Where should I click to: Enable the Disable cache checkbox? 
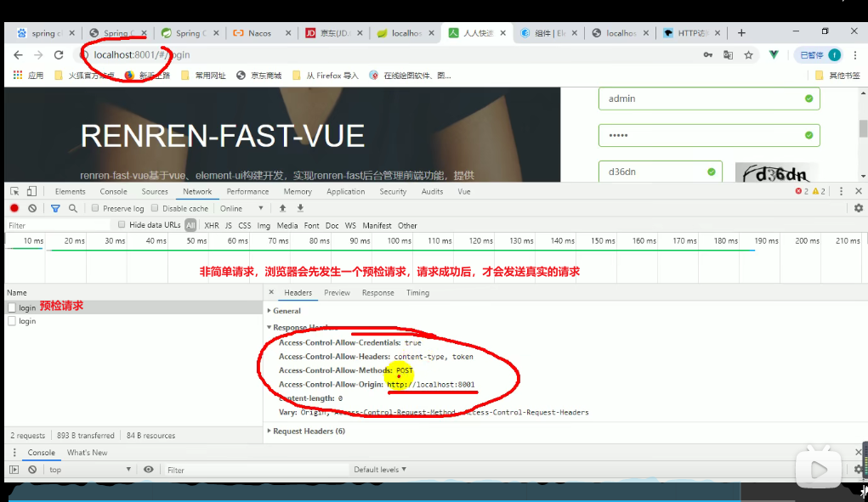155,208
